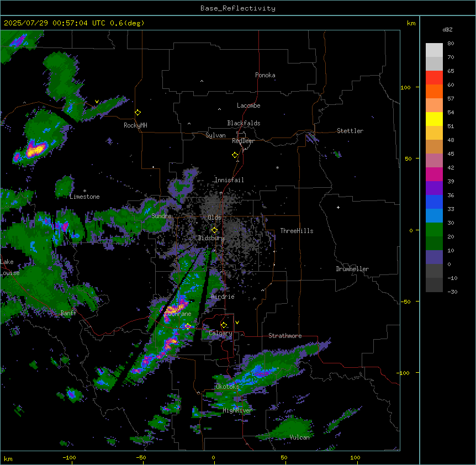Click the bright yellow 51-54 dBZ swatch

click(434, 119)
